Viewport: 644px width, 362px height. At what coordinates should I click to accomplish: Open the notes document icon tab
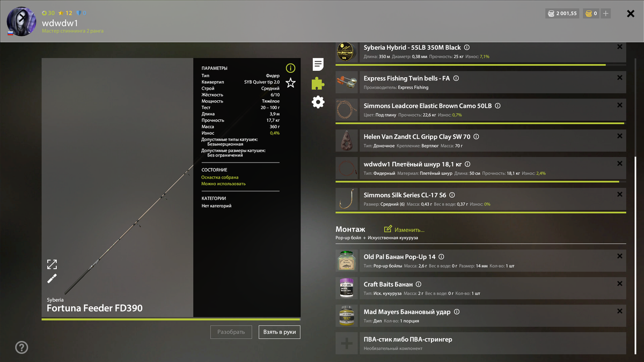point(318,65)
